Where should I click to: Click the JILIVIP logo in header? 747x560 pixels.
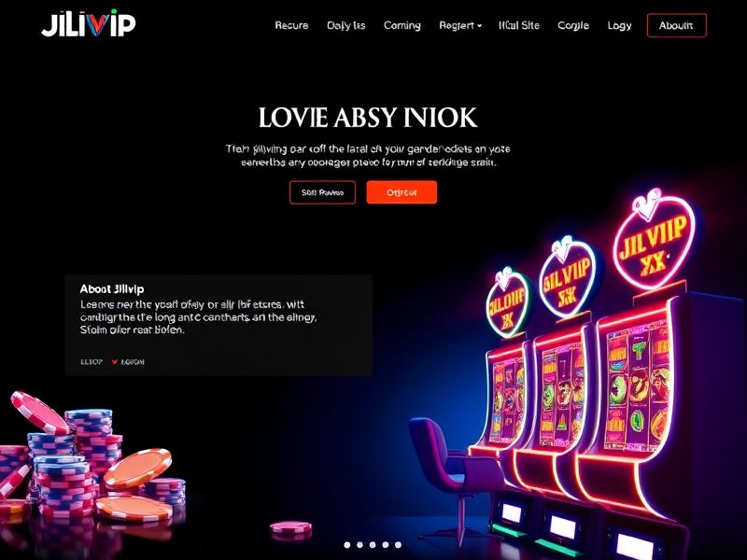(x=89, y=23)
